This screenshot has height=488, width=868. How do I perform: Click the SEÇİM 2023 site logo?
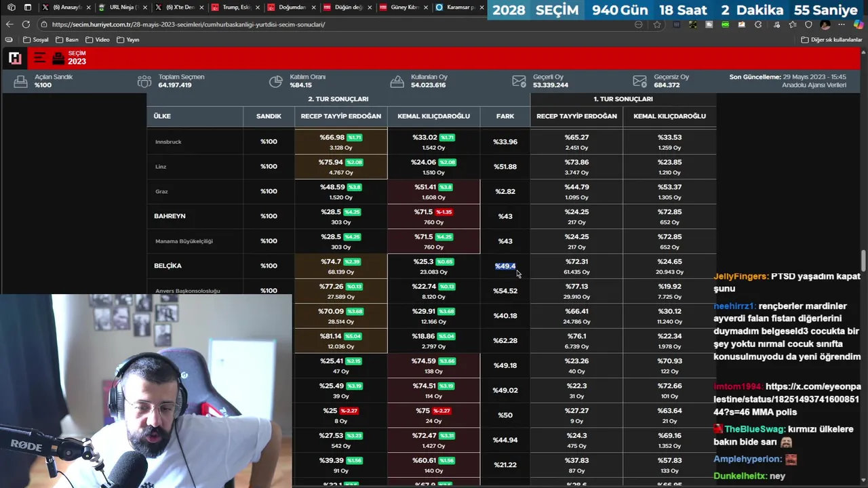pyautogui.click(x=70, y=58)
